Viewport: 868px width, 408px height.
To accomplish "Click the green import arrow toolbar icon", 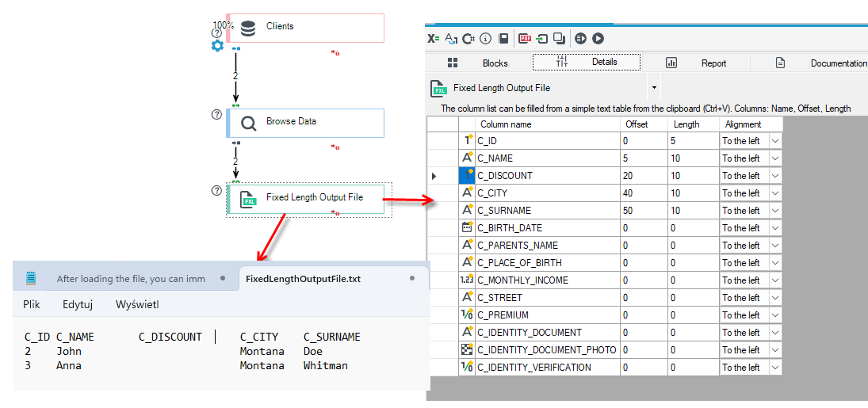I will [542, 38].
